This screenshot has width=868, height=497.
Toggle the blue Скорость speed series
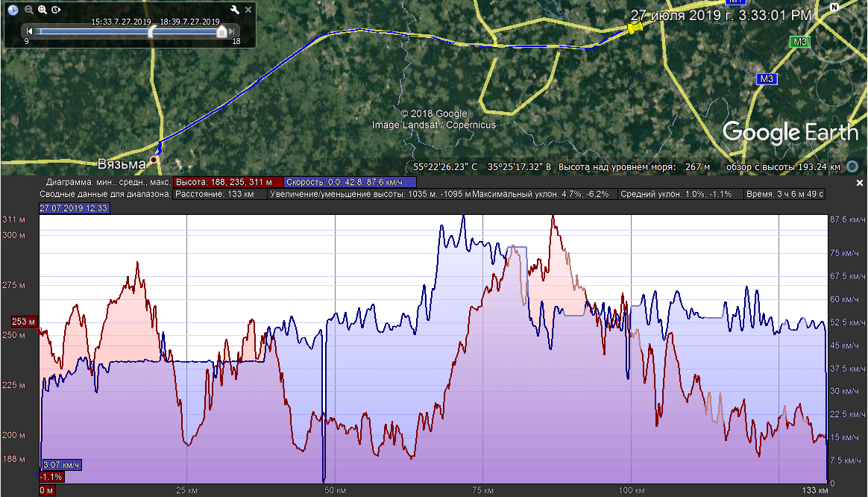pyautogui.click(x=350, y=182)
